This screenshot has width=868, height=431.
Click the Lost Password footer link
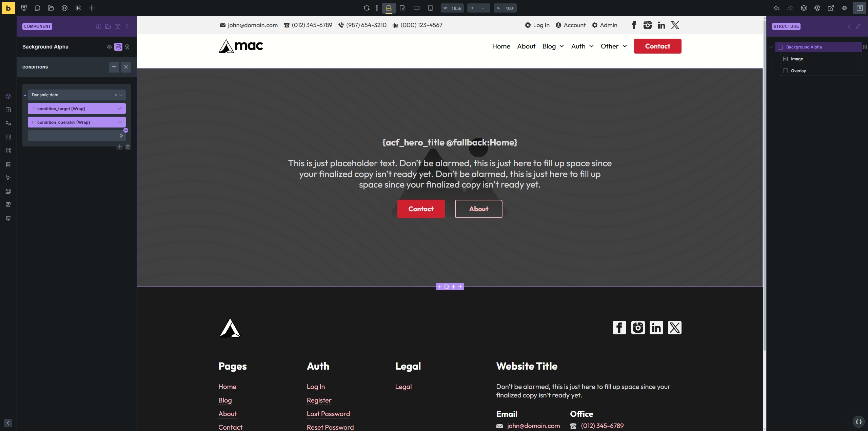(328, 414)
